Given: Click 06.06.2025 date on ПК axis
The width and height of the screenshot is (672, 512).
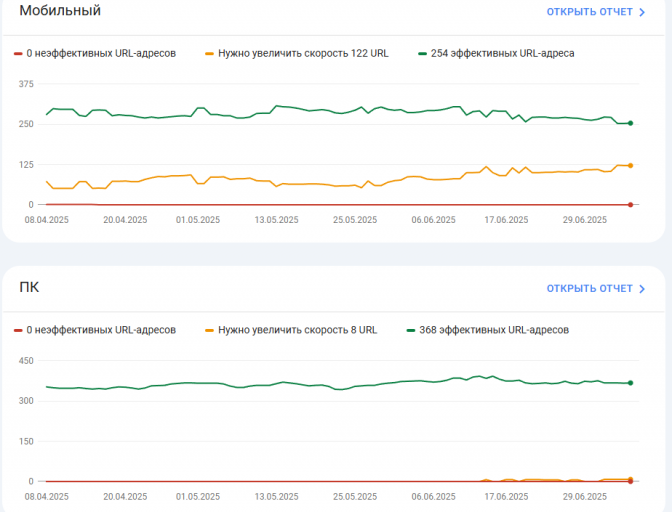Looking at the screenshot, I should (433, 497).
